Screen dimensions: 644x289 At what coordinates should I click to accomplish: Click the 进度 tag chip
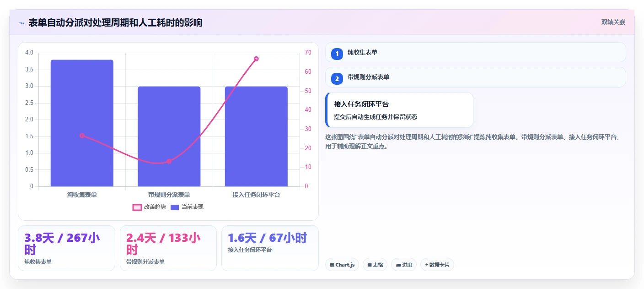(x=404, y=265)
